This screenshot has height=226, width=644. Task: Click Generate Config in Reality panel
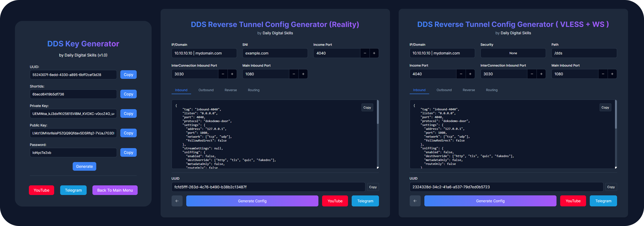[252, 201]
